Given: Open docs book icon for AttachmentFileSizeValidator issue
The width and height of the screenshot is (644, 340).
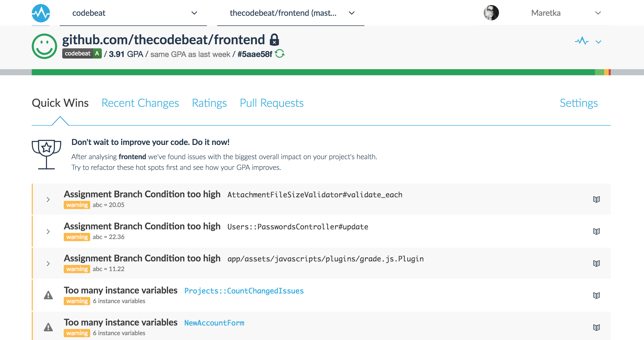Looking at the screenshot, I should coord(596,199).
